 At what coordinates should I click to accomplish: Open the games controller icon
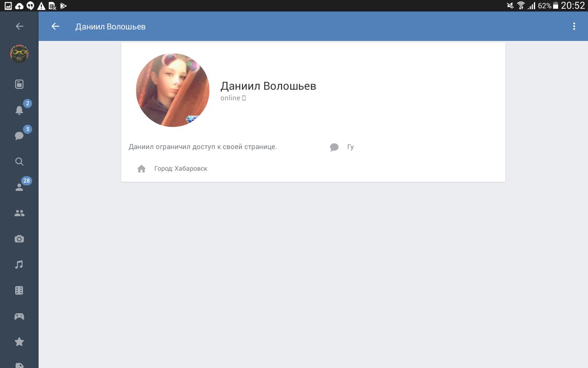tap(19, 316)
